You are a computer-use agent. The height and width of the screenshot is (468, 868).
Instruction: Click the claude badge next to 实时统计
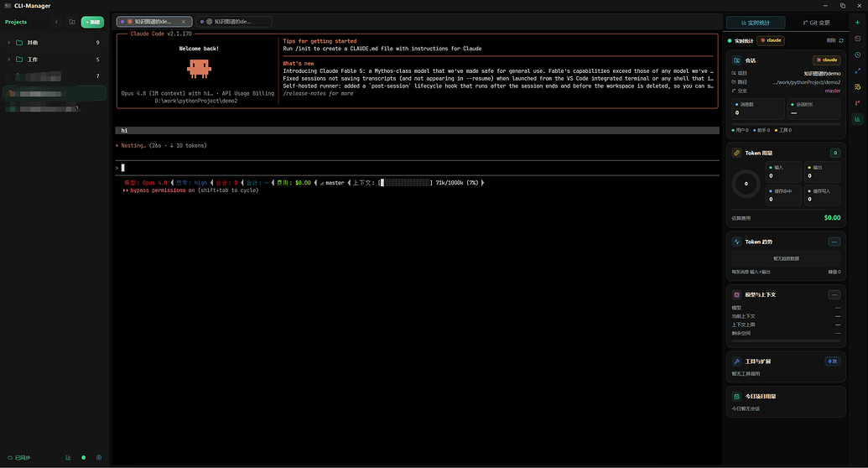[771, 40]
